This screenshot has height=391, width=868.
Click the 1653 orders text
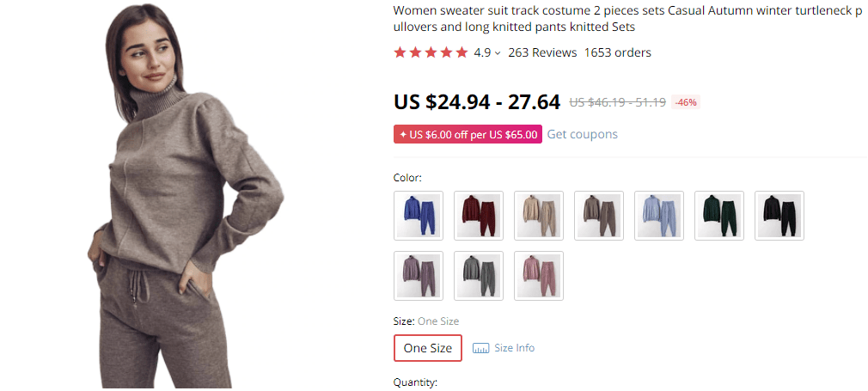point(617,52)
